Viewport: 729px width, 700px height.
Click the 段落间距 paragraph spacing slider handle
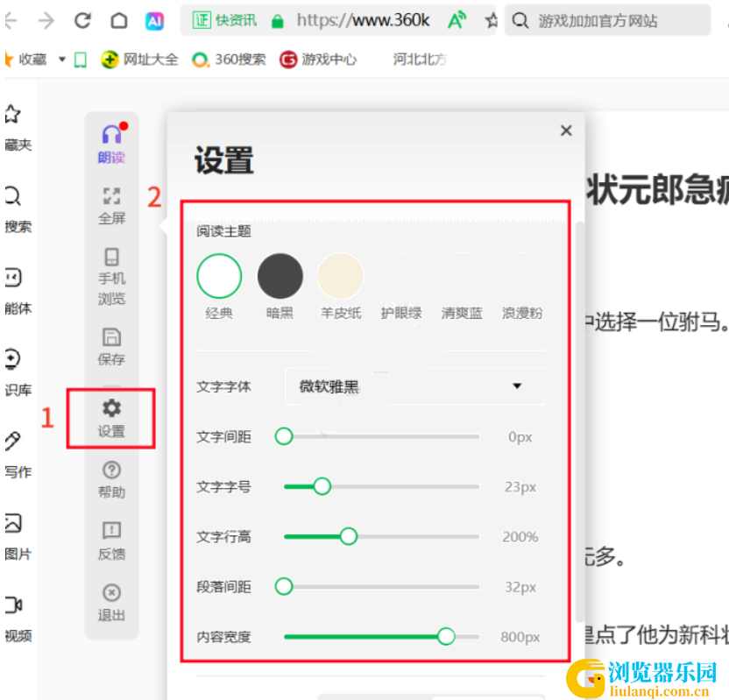pos(284,587)
